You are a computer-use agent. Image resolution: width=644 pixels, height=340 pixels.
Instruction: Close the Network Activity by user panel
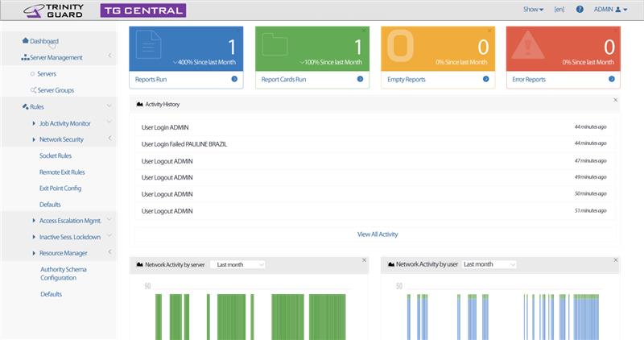615,259
